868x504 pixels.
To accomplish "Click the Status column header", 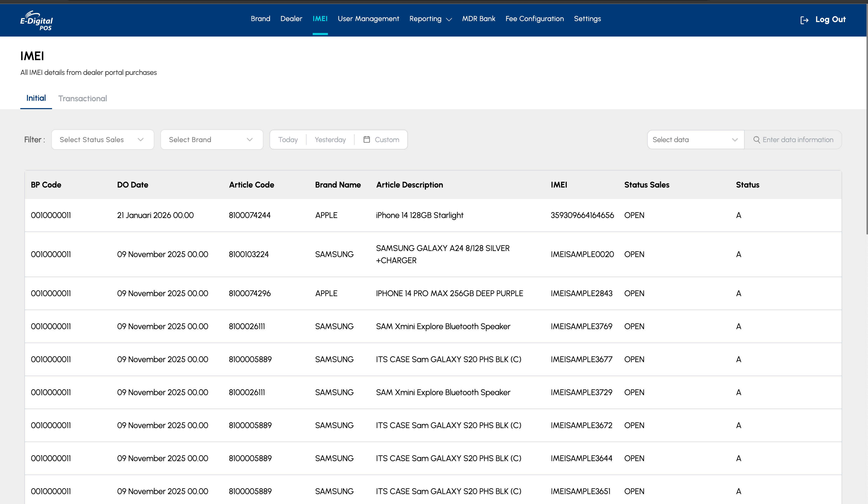I will pos(747,185).
